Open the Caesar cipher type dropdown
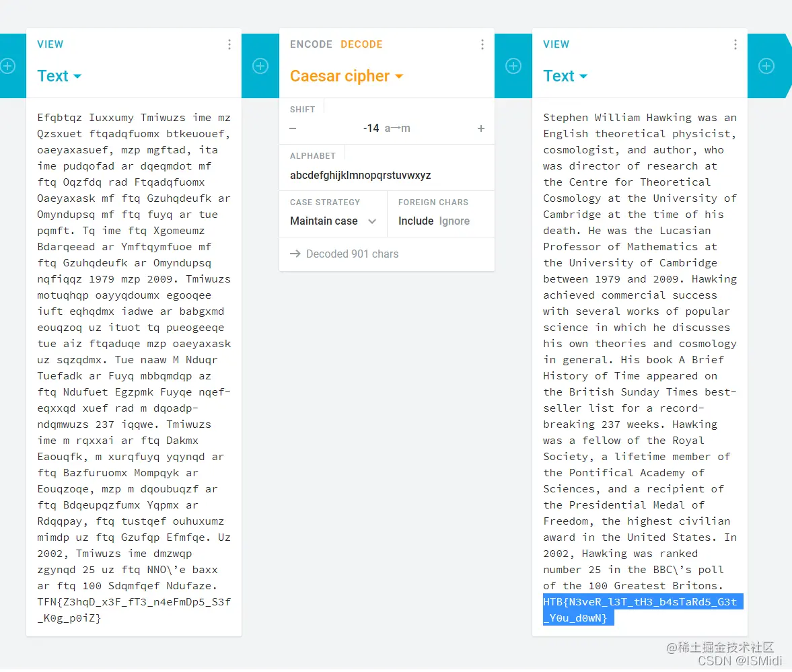This screenshot has height=672, width=792. coord(347,76)
